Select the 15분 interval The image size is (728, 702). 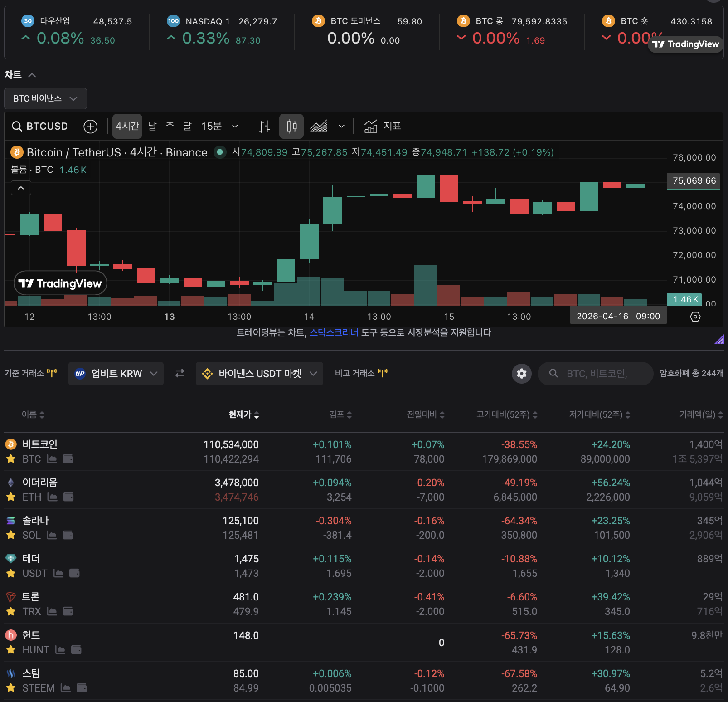tap(211, 126)
